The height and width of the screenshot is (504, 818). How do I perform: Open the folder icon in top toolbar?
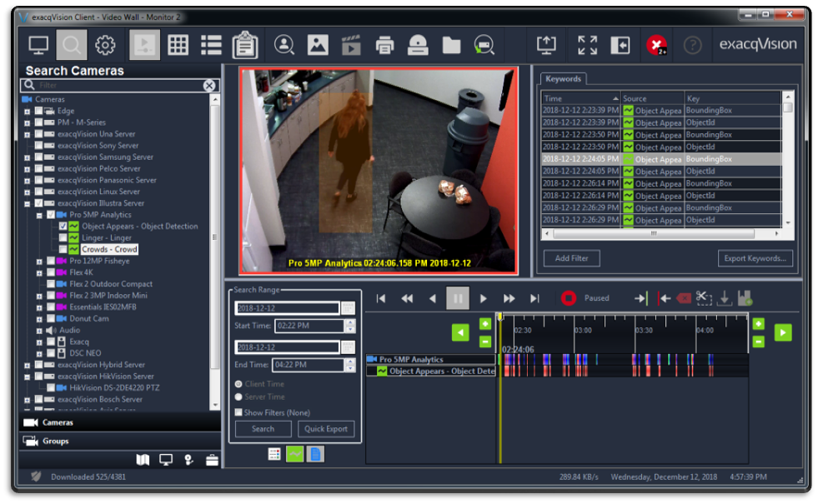coord(451,45)
